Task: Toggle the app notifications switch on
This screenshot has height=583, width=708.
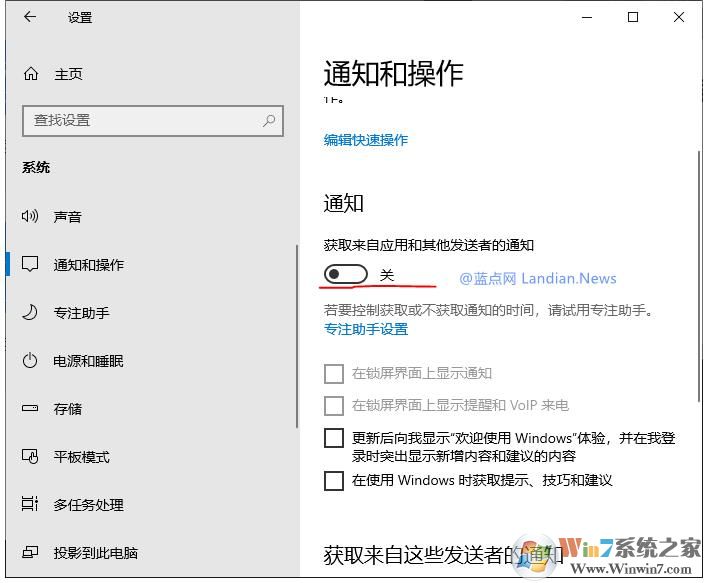Action: (x=346, y=274)
